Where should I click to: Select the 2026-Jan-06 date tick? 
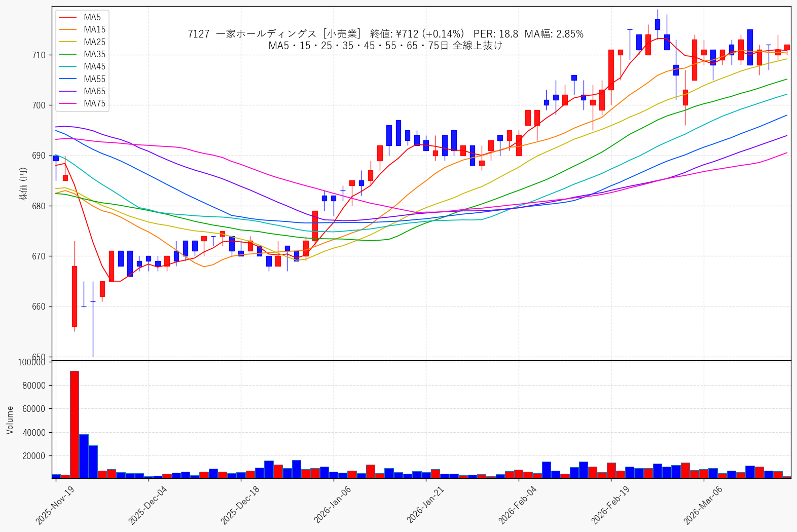pos(333,505)
